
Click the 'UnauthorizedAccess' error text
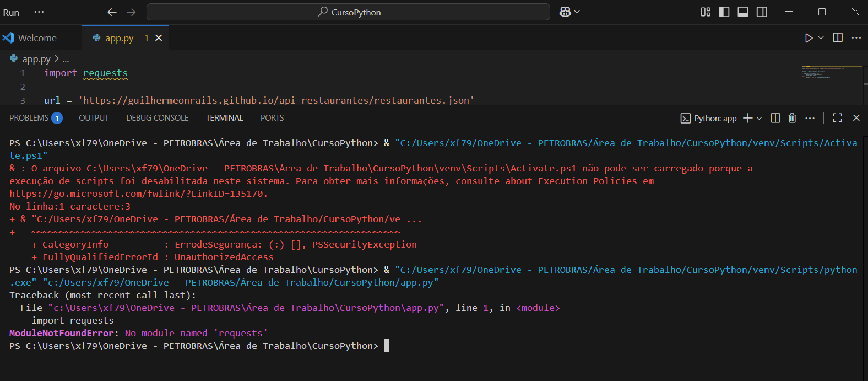[x=224, y=257]
